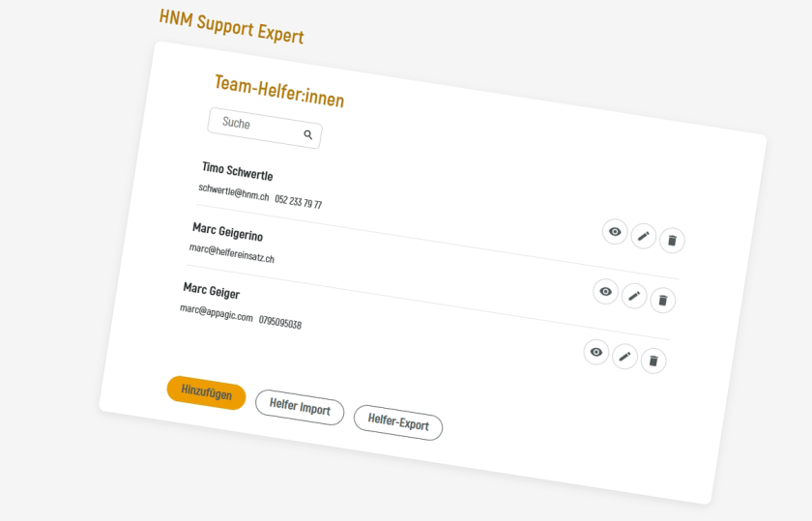
Task: Click the Helfer-Export button
Action: click(x=398, y=422)
